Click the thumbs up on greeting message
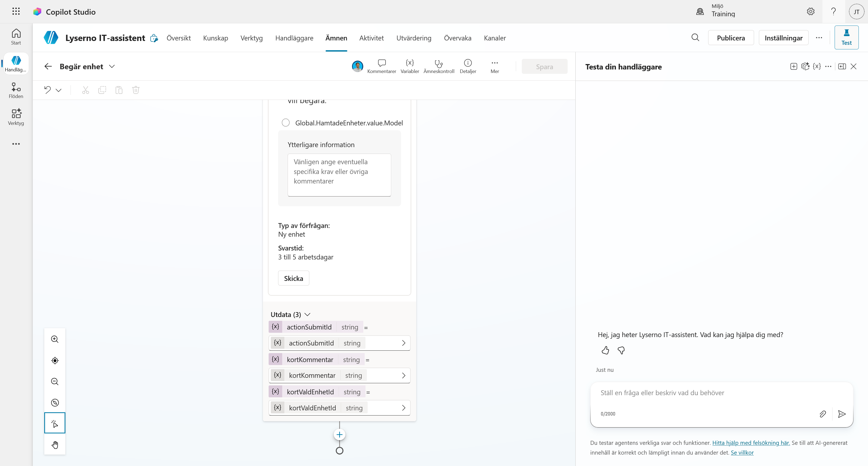 pyautogui.click(x=605, y=350)
